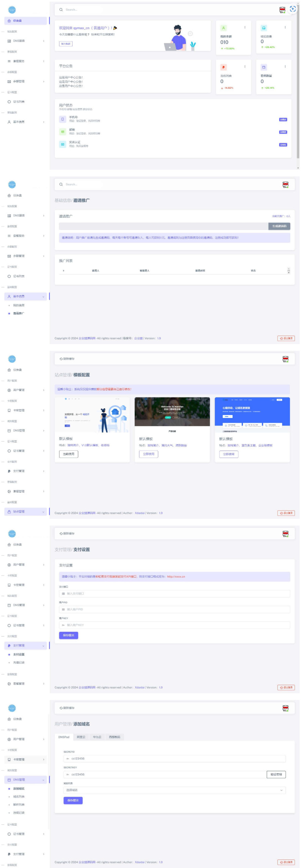Viewport: 301px width, 868px height.
Task: Click the 生成邀请码 button
Action: tap(279, 226)
